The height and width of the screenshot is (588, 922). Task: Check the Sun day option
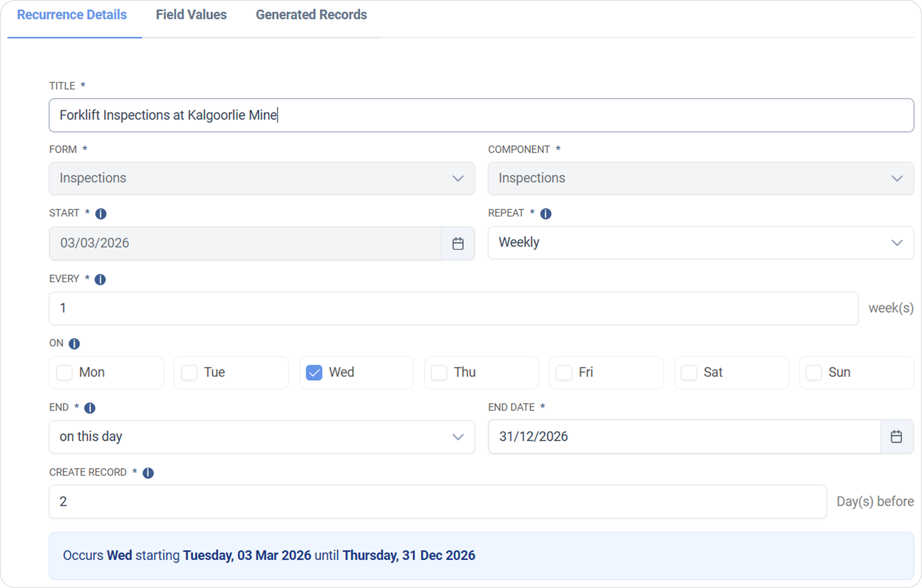[x=814, y=373]
